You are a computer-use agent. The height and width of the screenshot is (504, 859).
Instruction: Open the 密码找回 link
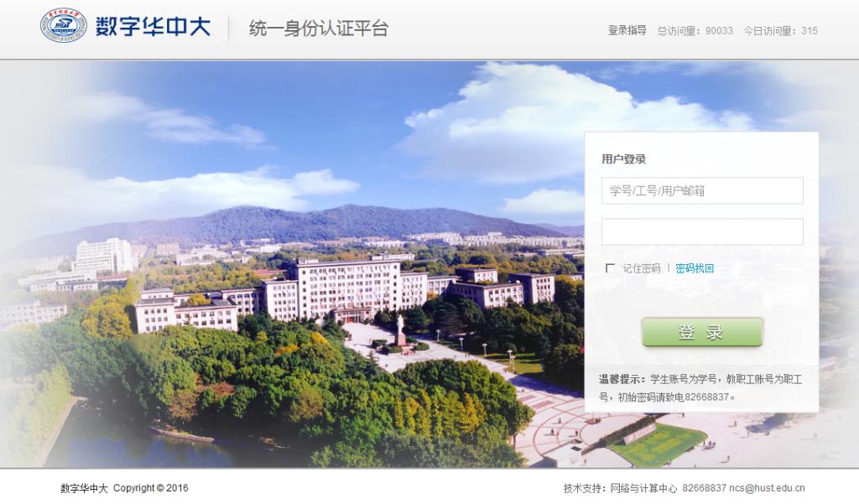pyautogui.click(x=694, y=268)
